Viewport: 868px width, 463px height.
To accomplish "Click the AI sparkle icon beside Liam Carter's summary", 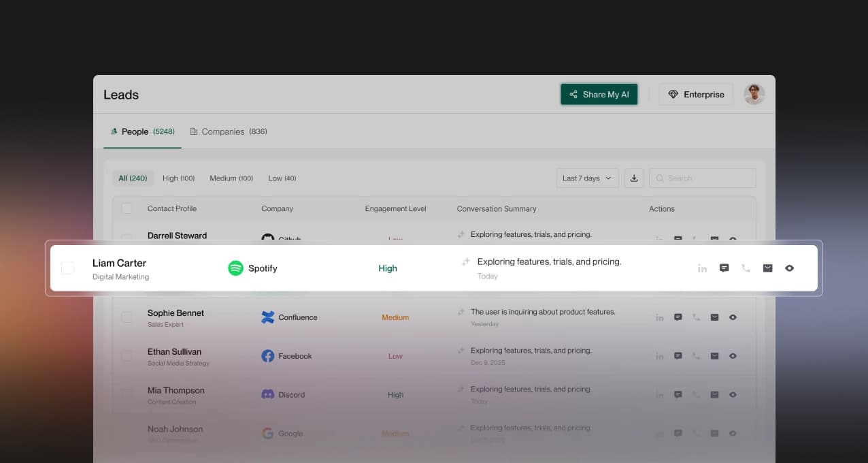I will point(465,261).
